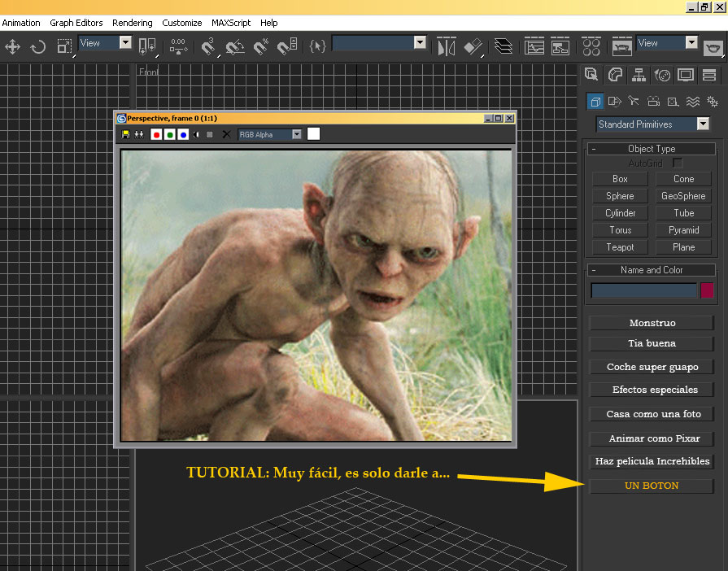
Task: Select the Helpers category icon
Action: coord(674,101)
